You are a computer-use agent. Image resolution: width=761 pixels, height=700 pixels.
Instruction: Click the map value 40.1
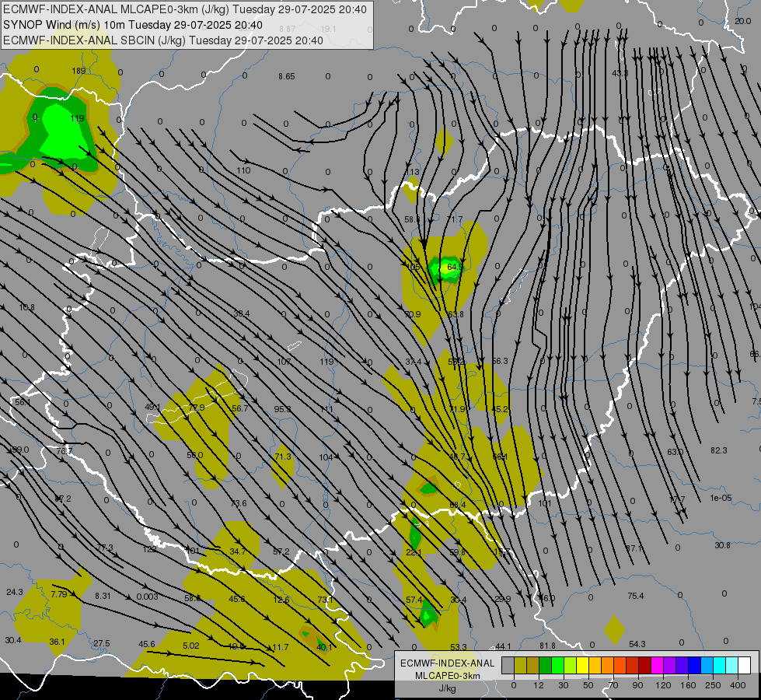click(324, 648)
